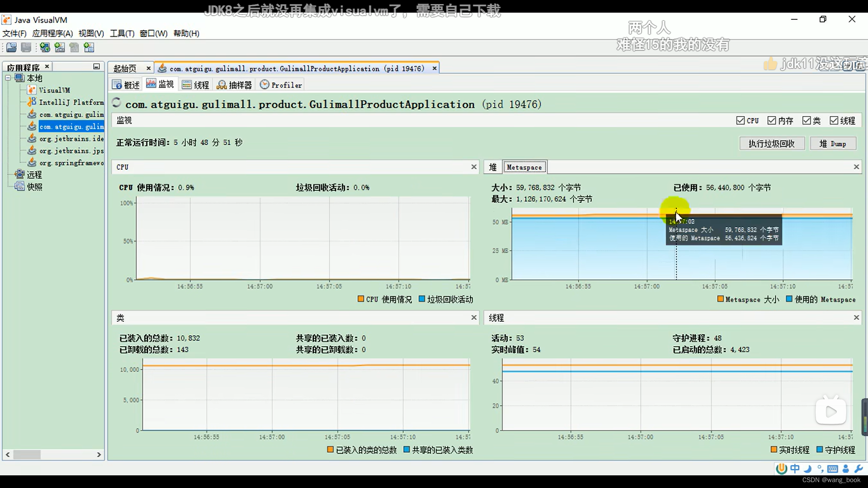Open the 视图(V) menu
The image size is (868, 488).
tap(91, 33)
